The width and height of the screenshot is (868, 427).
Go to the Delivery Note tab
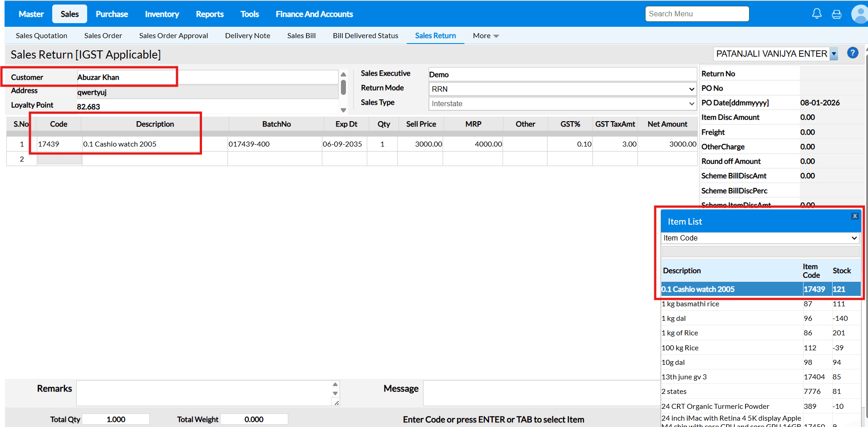tap(247, 36)
